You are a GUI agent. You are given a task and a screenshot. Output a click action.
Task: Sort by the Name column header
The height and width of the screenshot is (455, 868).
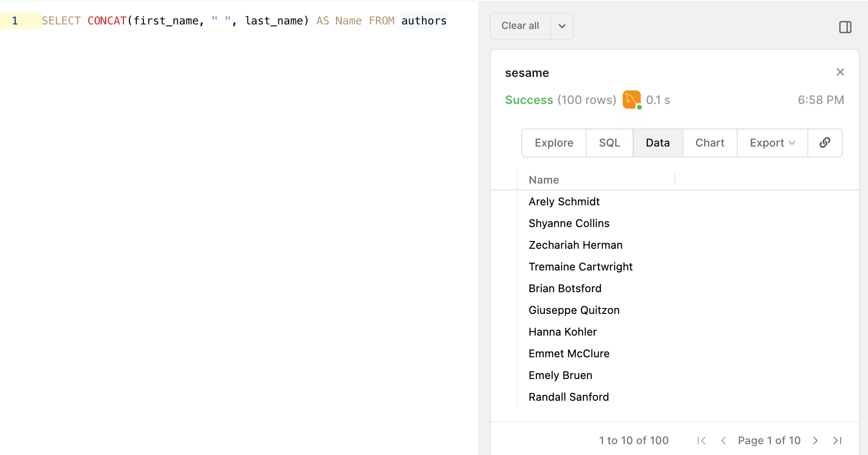point(543,180)
